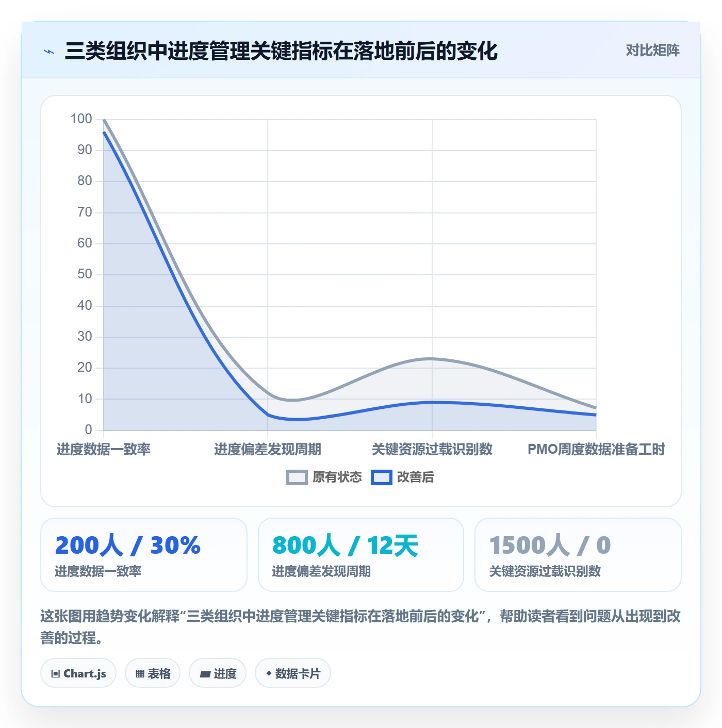Click the 50 y-axis tick label

(x=85, y=274)
